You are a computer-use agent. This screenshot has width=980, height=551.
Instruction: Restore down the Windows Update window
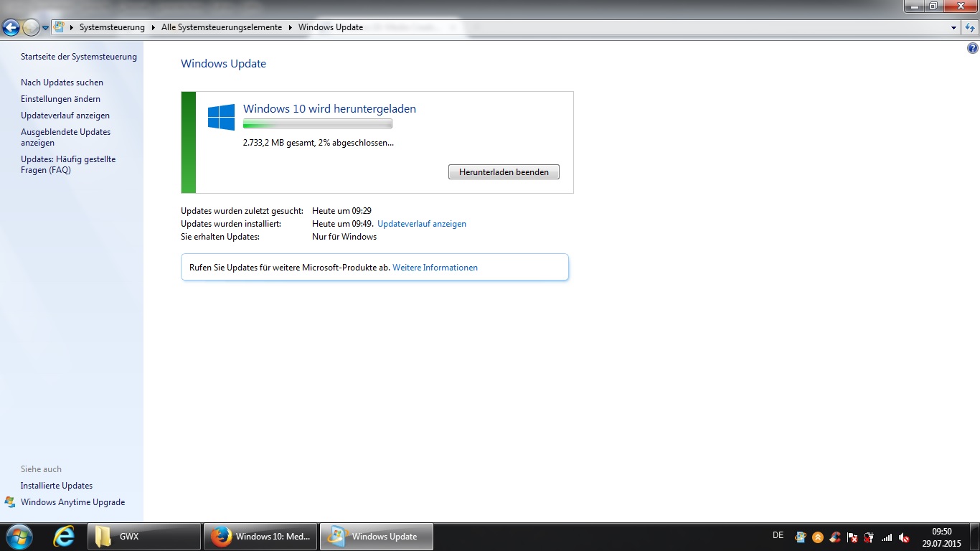point(933,6)
